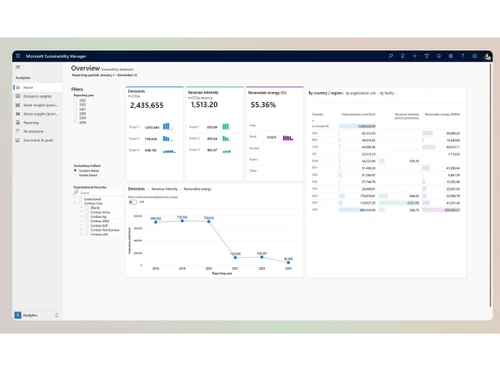This screenshot has width=500, height=375.
Task: Click 2021 data point on emissions chart
Action: 235,257
